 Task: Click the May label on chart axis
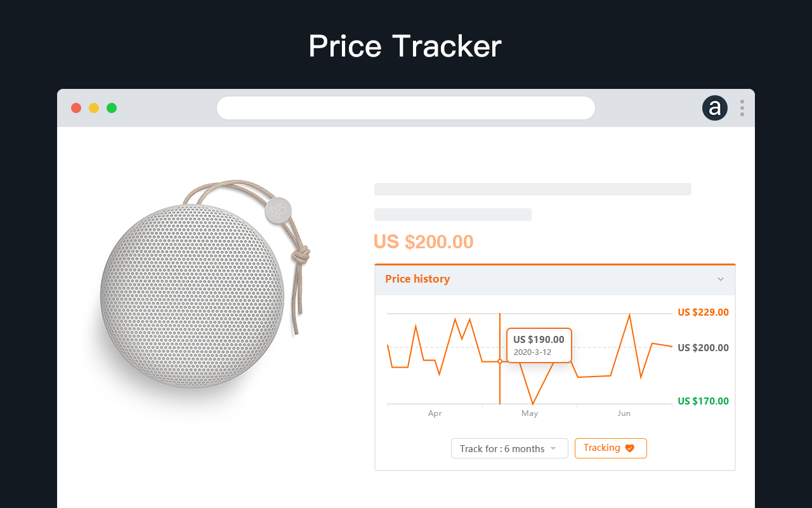(530, 413)
